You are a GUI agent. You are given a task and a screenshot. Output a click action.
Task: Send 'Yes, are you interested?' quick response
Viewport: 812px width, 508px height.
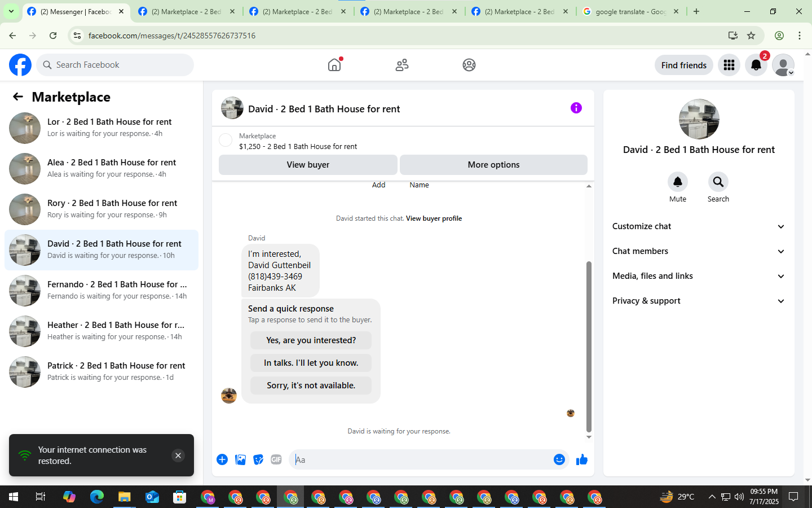(x=311, y=340)
